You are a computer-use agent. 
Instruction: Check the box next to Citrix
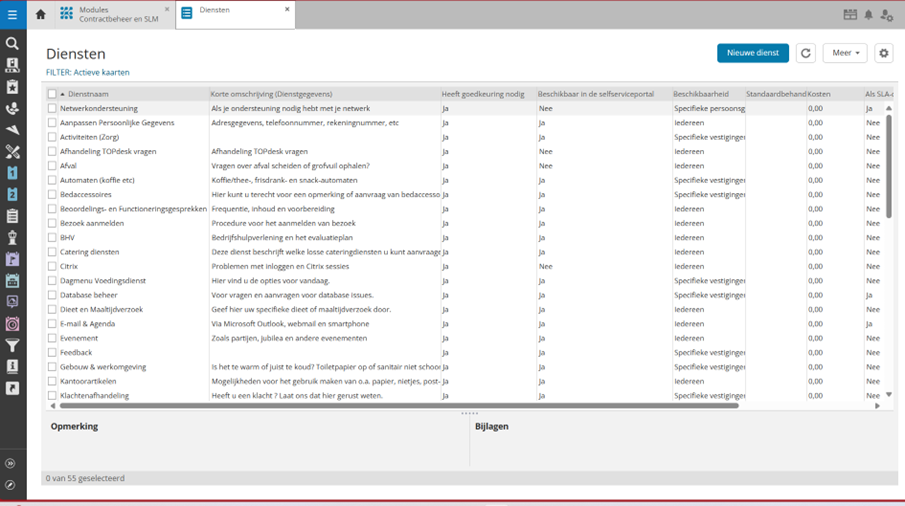click(53, 267)
